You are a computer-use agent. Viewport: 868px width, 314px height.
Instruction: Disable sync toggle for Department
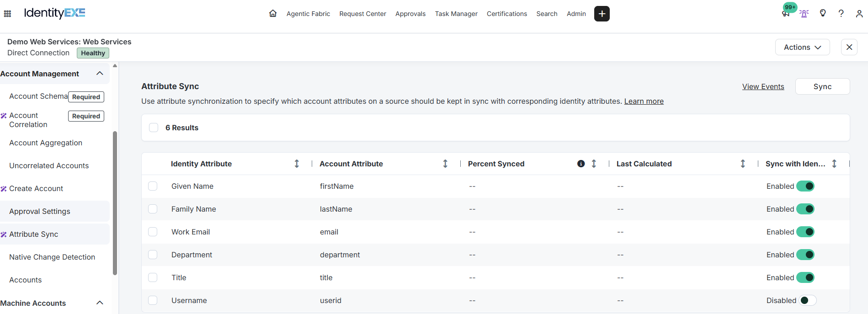805,255
